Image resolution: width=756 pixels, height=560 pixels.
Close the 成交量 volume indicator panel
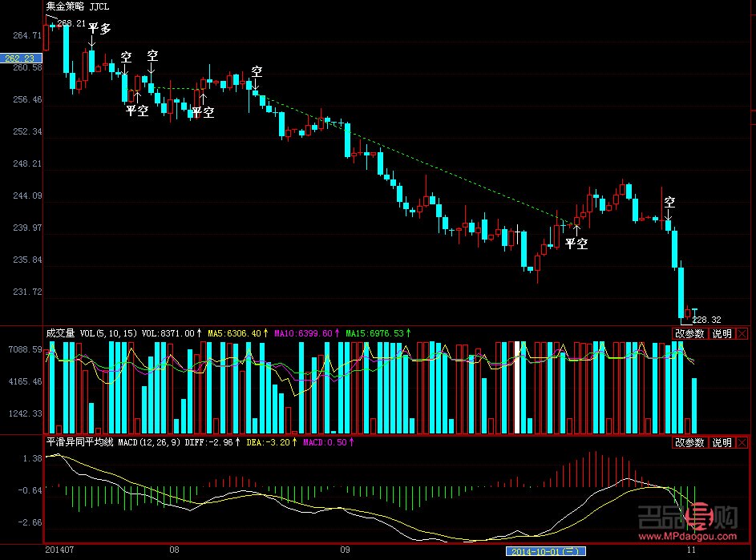742,333
